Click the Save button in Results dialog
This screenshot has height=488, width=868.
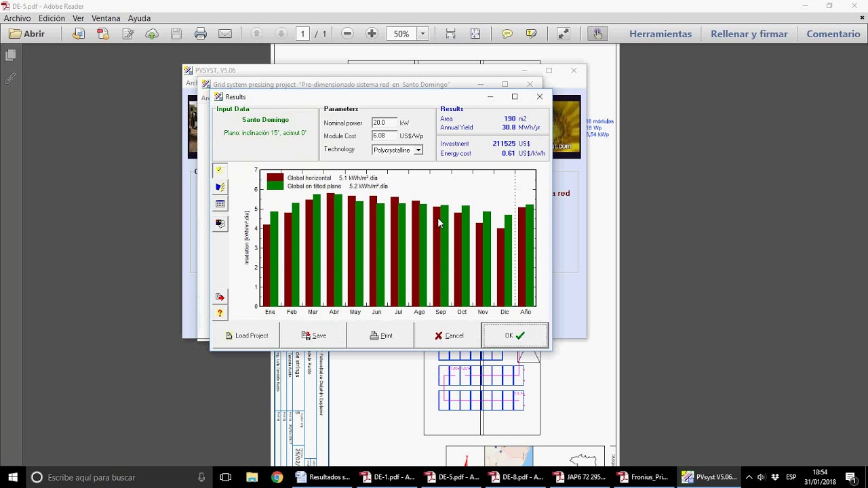(x=313, y=335)
